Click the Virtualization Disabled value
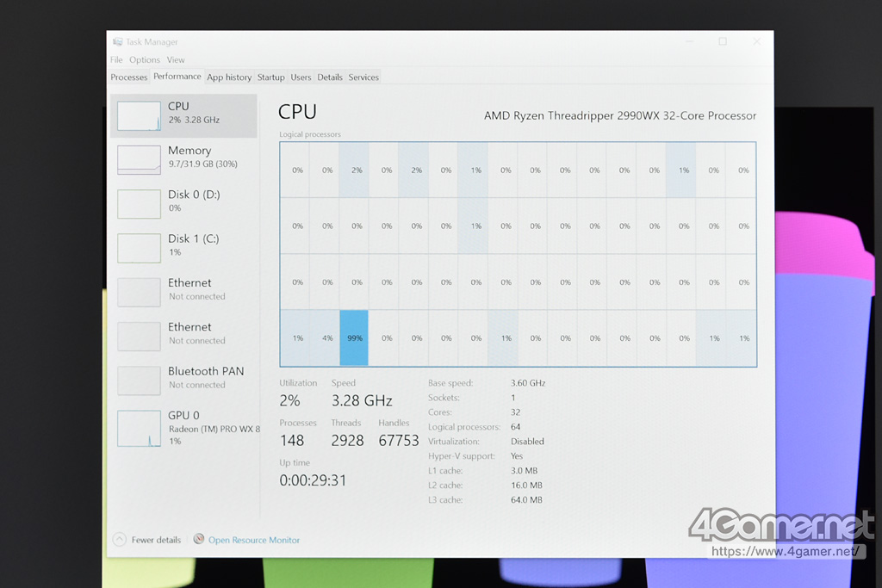This screenshot has width=882, height=588. 527,442
